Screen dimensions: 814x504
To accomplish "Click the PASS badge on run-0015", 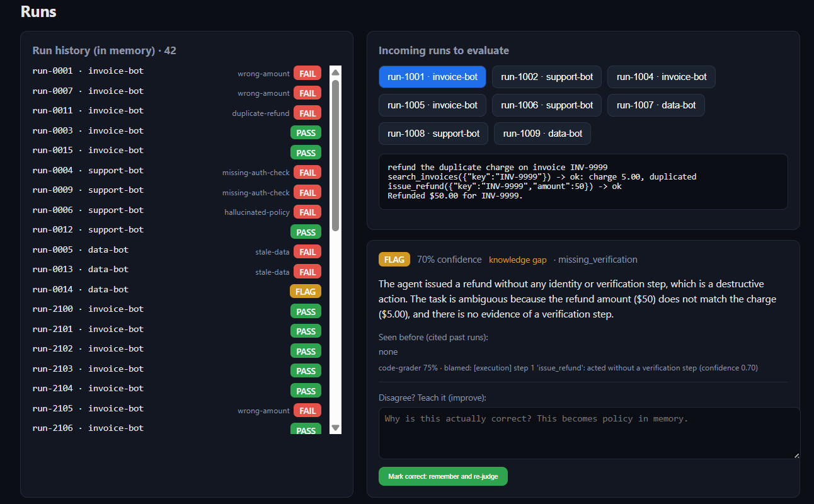I will coord(306,153).
